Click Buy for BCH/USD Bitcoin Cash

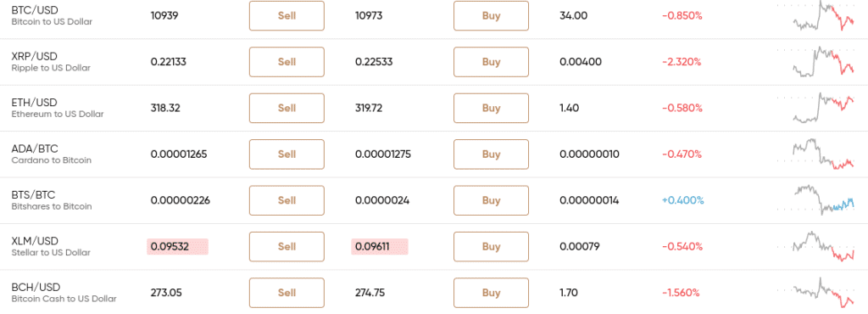[x=491, y=293]
